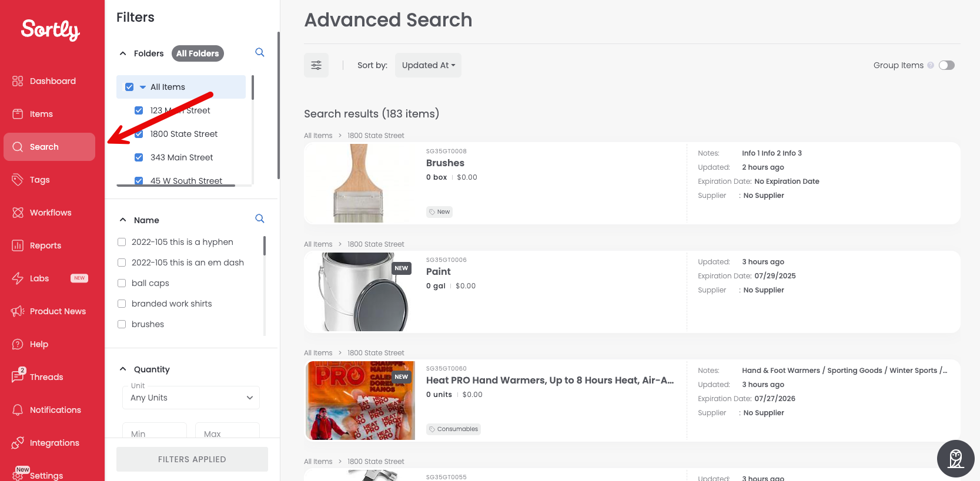980x481 pixels.
Task: Click the Group Items help info icon
Action: pyautogui.click(x=931, y=65)
